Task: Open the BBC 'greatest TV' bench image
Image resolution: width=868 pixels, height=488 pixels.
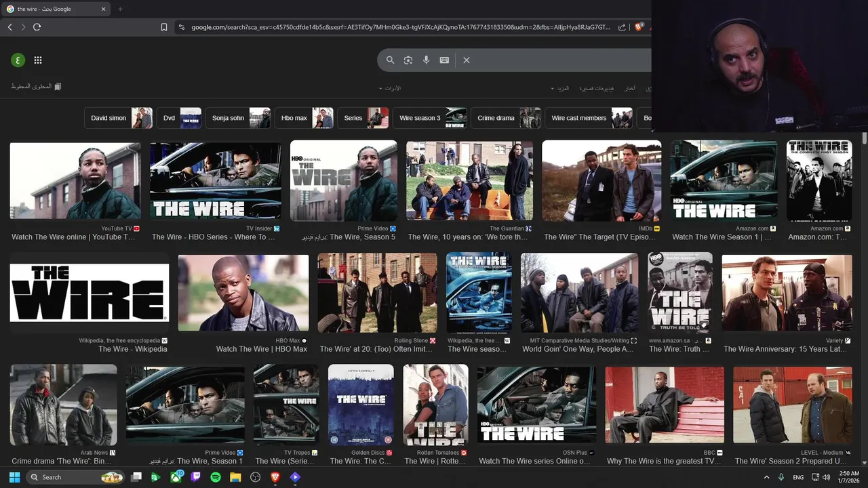Action: [x=665, y=405]
